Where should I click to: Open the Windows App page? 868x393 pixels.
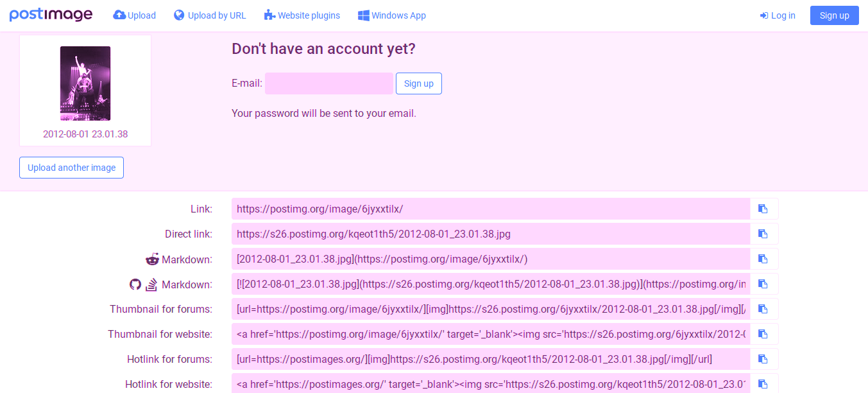pyautogui.click(x=391, y=15)
